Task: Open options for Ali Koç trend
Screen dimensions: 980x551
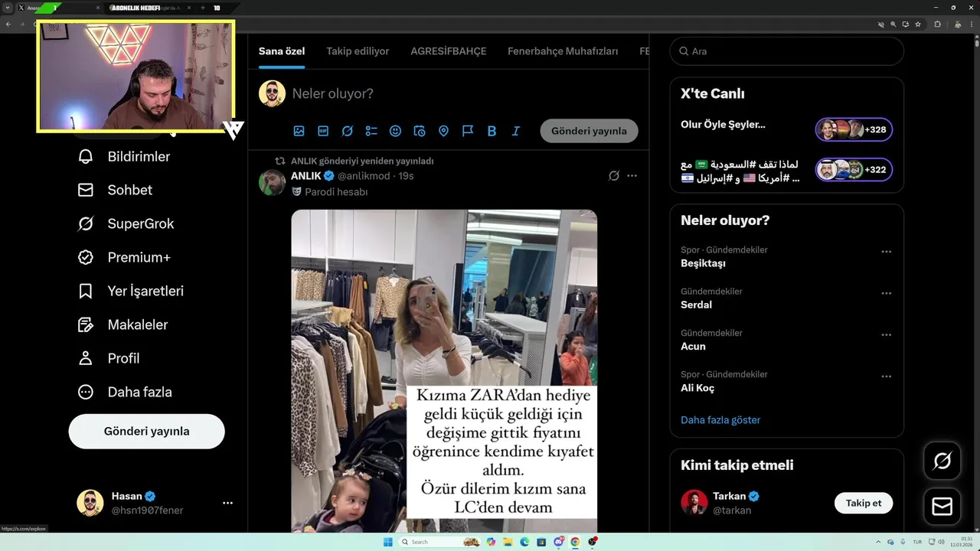Action: coord(886,377)
